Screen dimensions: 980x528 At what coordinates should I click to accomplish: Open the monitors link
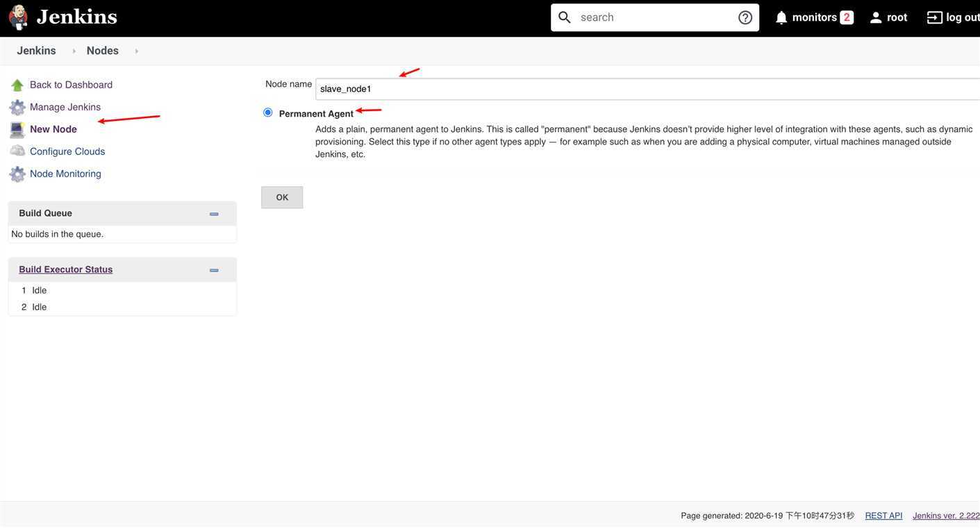coord(814,17)
